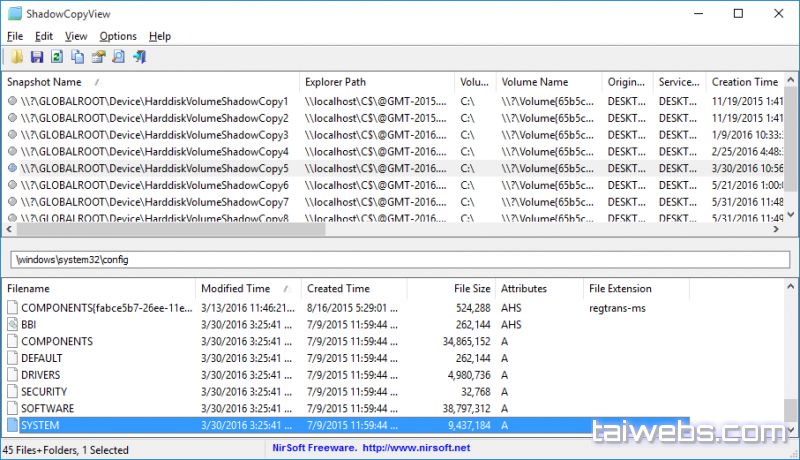800x460 pixels.
Task: Click the Refresh toolbar icon
Action: click(57, 57)
